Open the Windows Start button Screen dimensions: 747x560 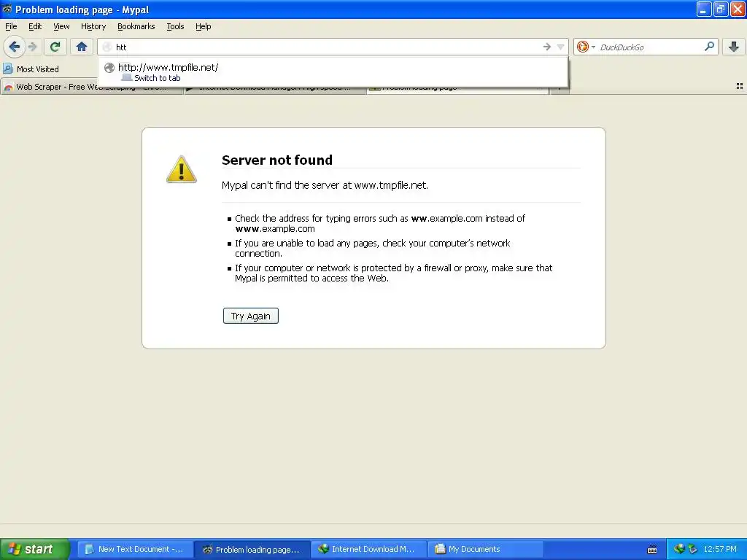click(x=35, y=549)
